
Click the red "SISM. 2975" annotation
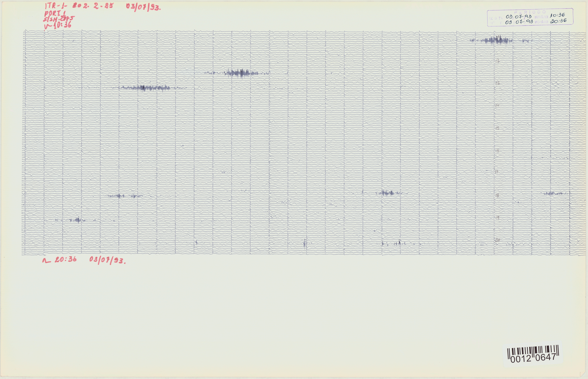pyautogui.click(x=59, y=19)
